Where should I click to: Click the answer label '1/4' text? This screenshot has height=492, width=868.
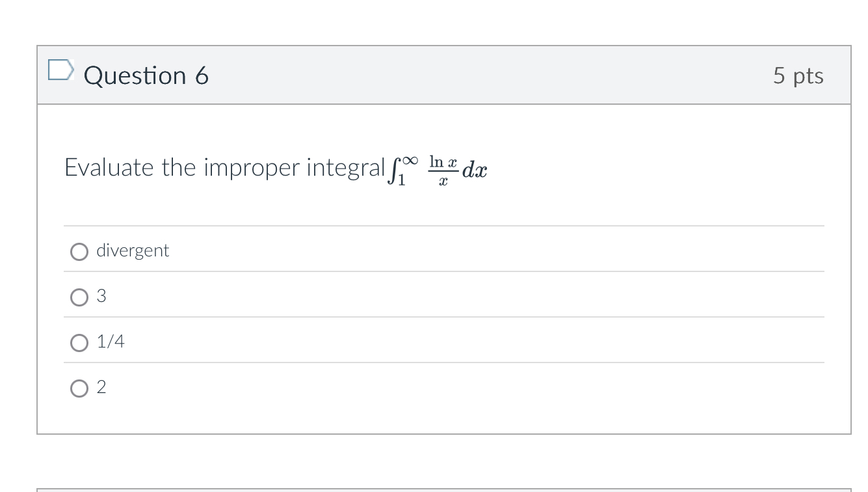(x=112, y=342)
